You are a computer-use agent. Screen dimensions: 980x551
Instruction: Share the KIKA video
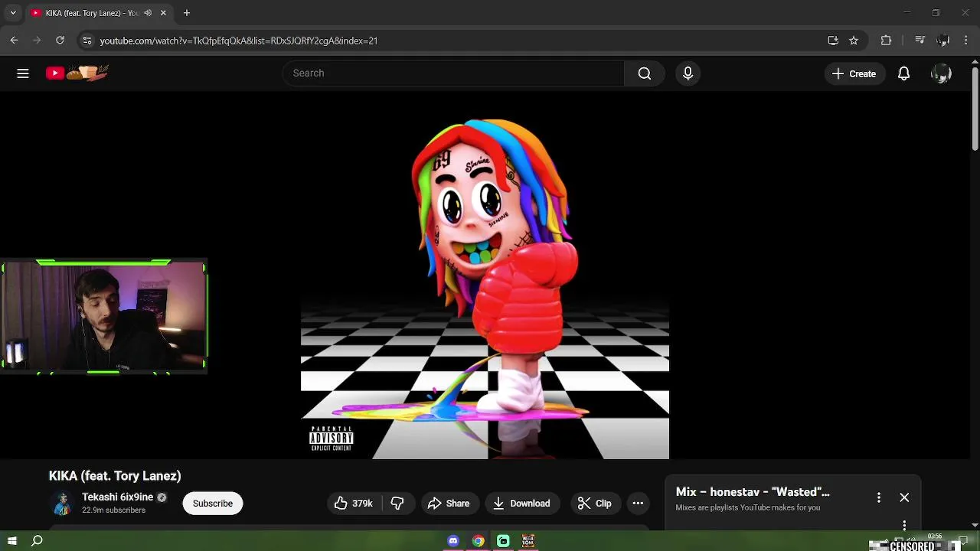(449, 503)
